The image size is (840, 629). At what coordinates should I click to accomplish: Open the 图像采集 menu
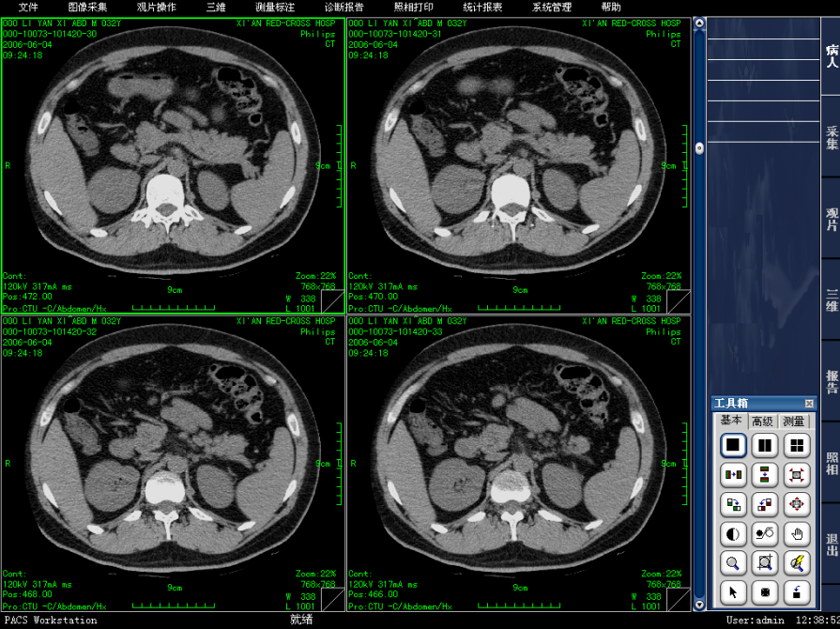point(87,7)
